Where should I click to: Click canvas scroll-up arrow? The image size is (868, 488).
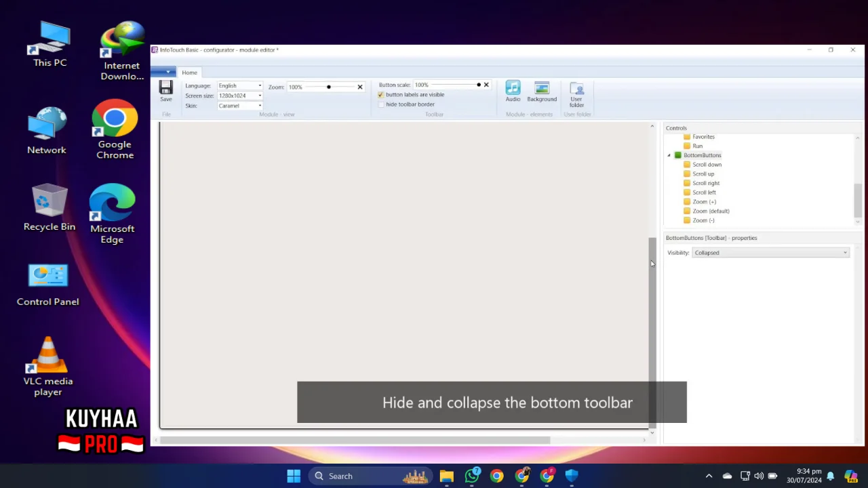(x=652, y=127)
